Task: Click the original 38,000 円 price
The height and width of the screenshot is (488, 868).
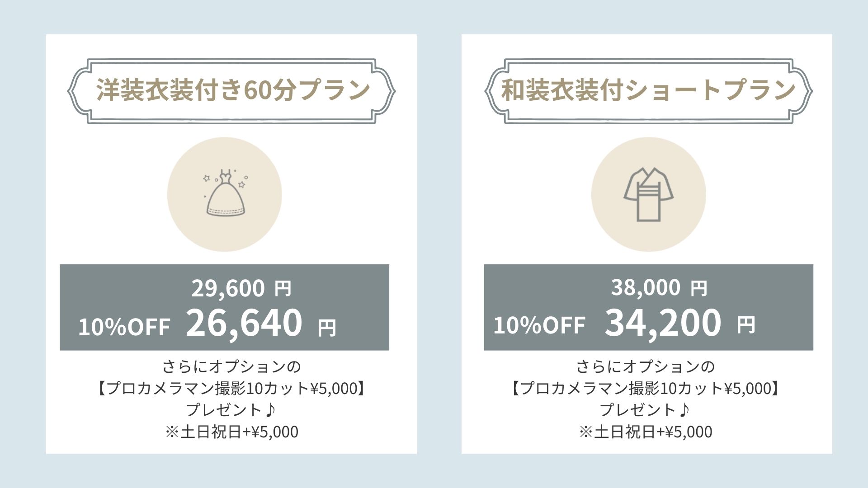Action: (659, 287)
